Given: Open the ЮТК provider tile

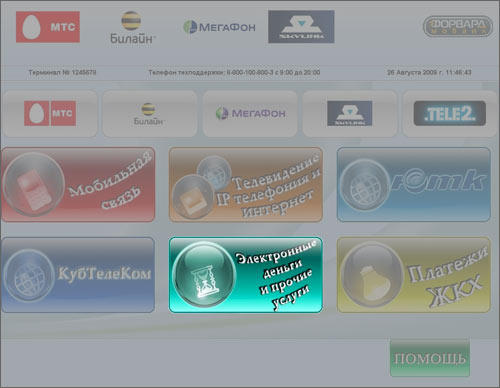Looking at the screenshot, I should click(414, 185).
